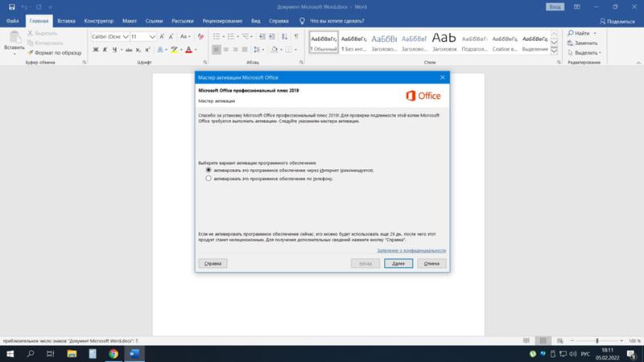644x362 pixels.
Task: Click the sort A-Z icon
Action: (284, 36)
